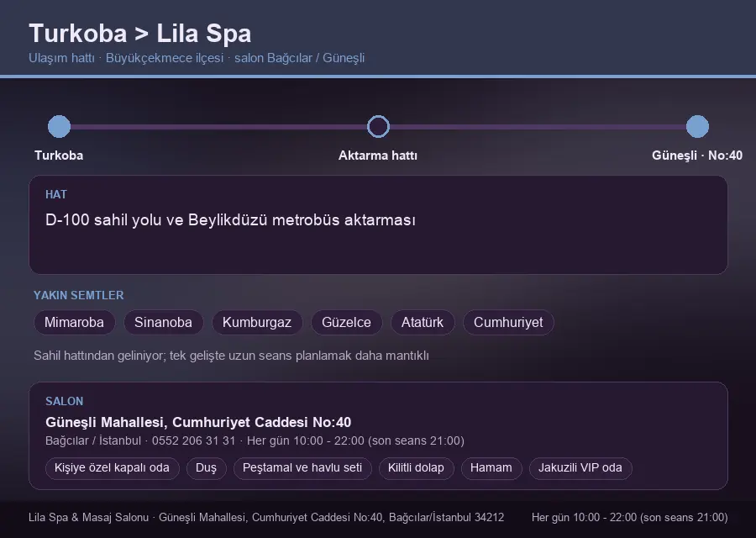Select the Kumburgaz neighborhood chip
Screen dimensions: 756x538
[257, 322]
